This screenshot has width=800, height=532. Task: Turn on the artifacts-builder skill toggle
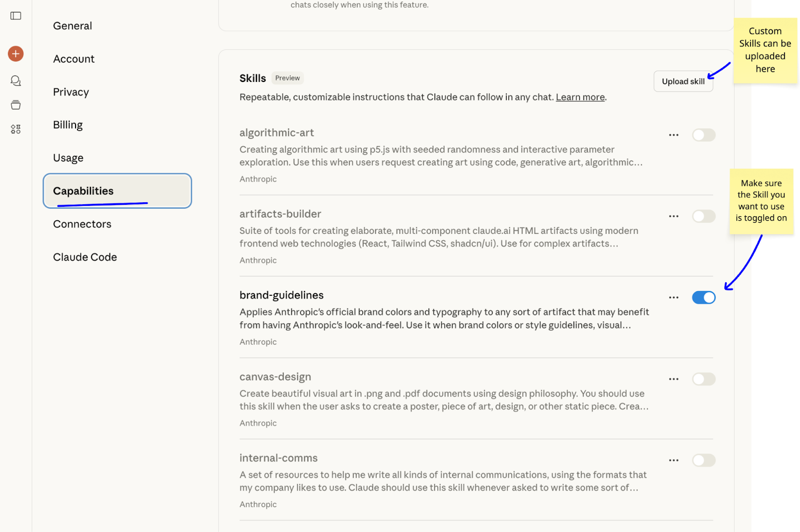coord(703,216)
